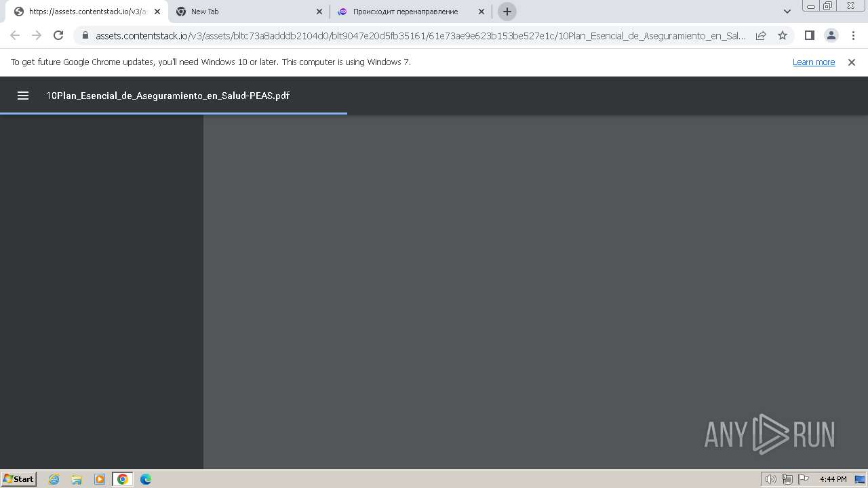Dismiss the Chrome update info bar
This screenshot has width=868, height=488.
click(x=852, y=62)
